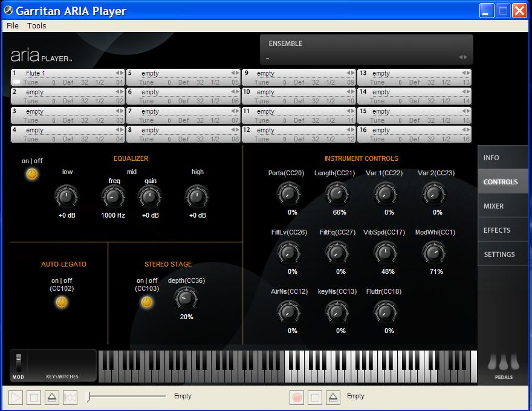The image size is (532, 411).
Task: Click the Var 1(CC22) knob
Action: click(386, 194)
